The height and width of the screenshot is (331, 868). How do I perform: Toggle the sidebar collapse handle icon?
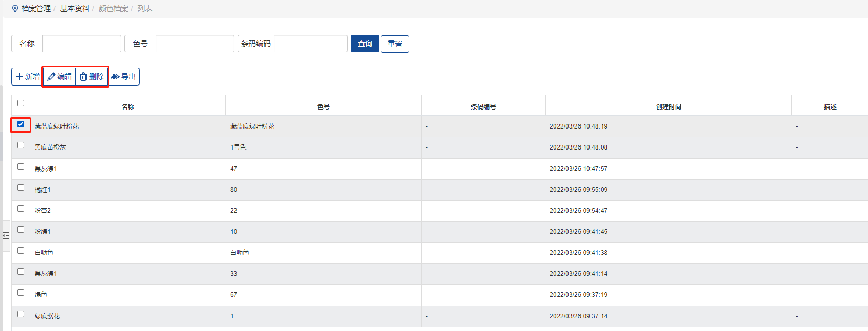pos(6,236)
